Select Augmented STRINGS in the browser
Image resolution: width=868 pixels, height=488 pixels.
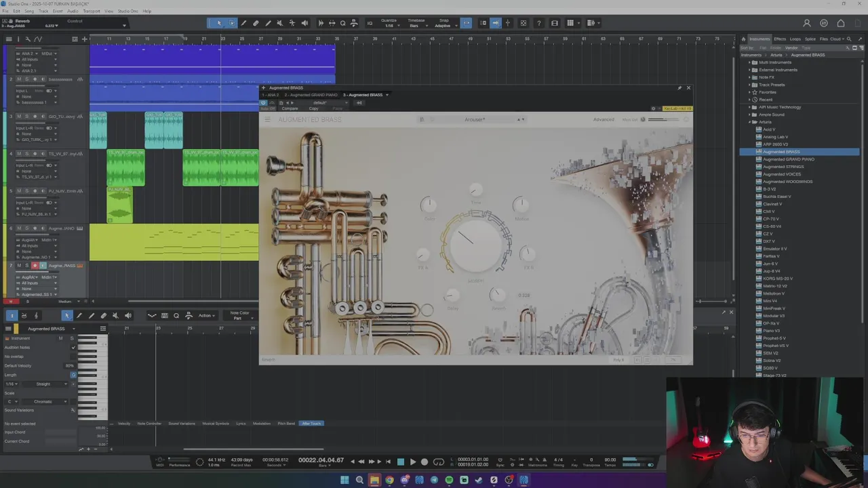pyautogui.click(x=783, y=167)
